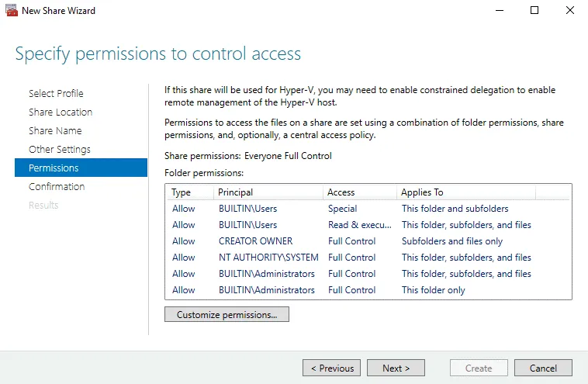Open the Share Name step
Image resolution: width=588 pixels, height=384 pixels.
55,130
